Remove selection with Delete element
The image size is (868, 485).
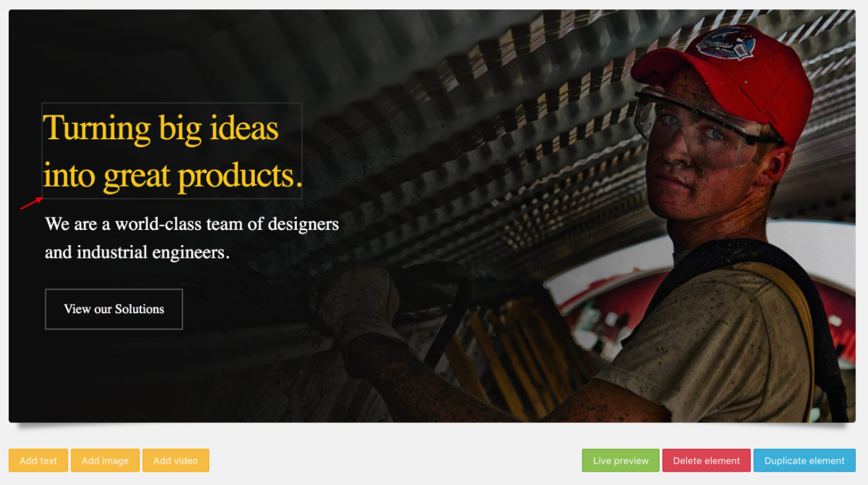tap(706, 460)
